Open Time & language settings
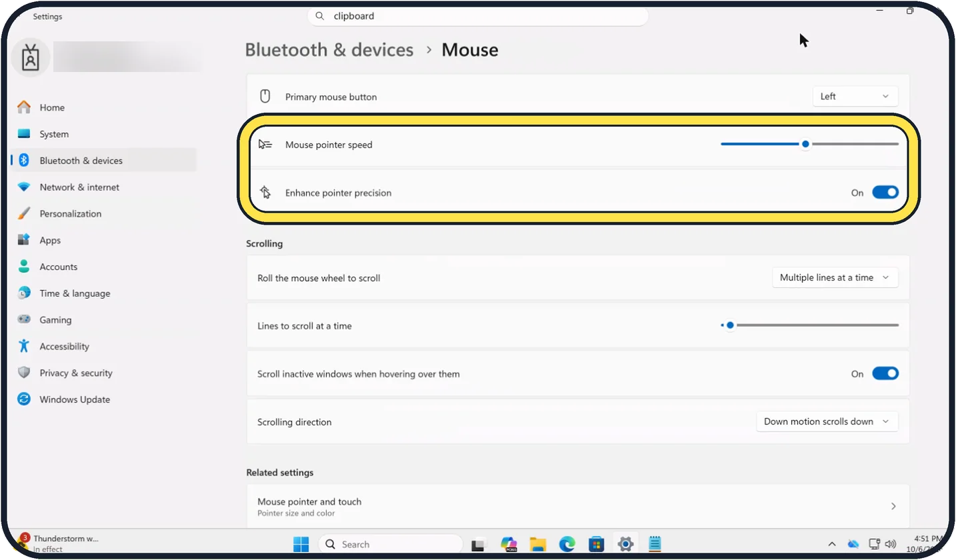 tap(75, 293)
